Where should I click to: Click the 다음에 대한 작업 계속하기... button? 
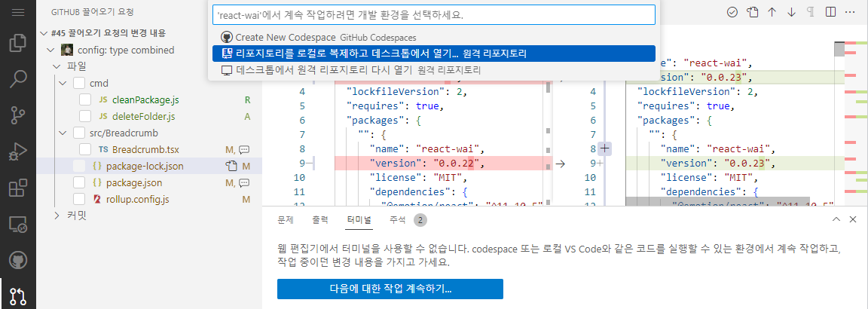coord(390,289)
